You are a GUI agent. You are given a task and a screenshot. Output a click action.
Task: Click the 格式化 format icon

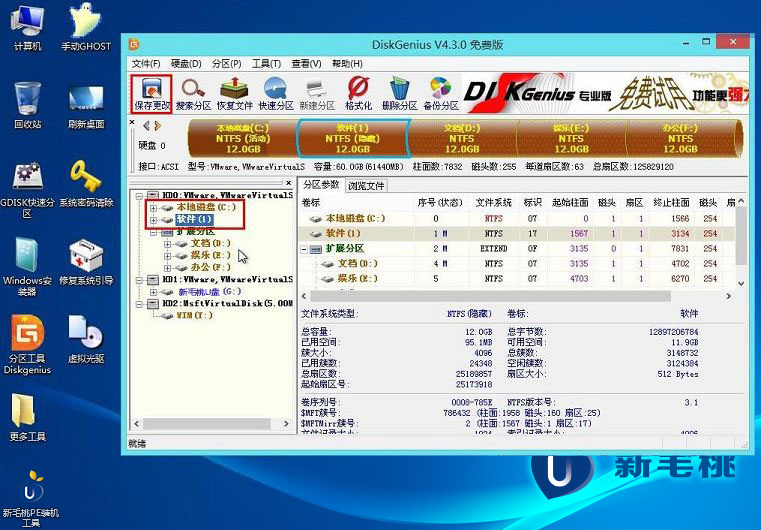pos(358,94)
